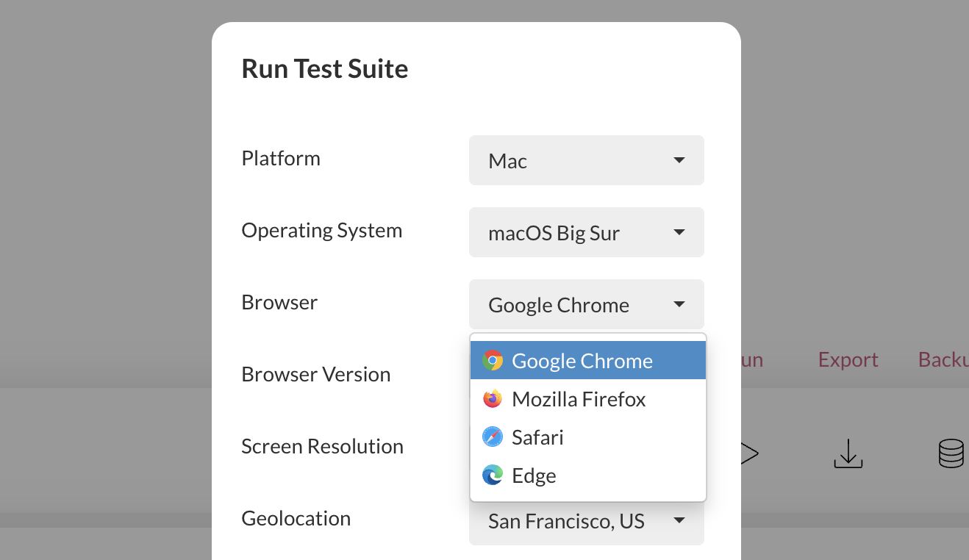Collapse the Browser dropdown showing Google Chrome
The width and height of the screenshot is (969, 560).
(587, 304)
